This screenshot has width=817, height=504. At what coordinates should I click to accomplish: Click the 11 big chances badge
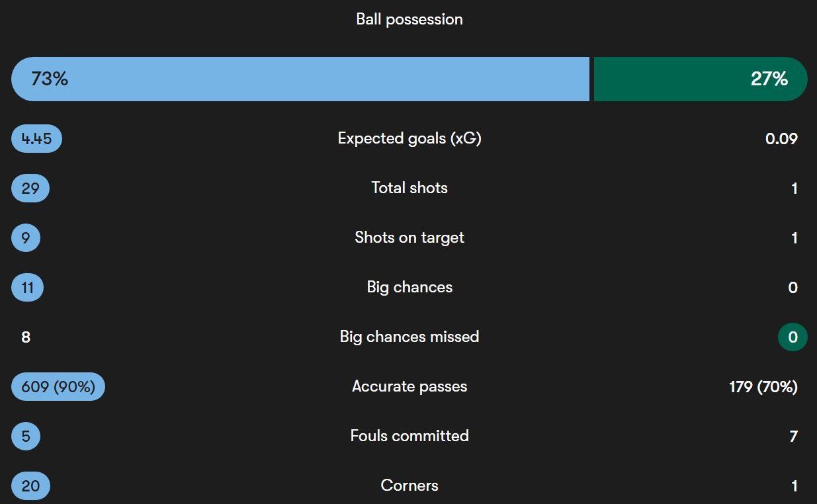click(x=27, y=288)
